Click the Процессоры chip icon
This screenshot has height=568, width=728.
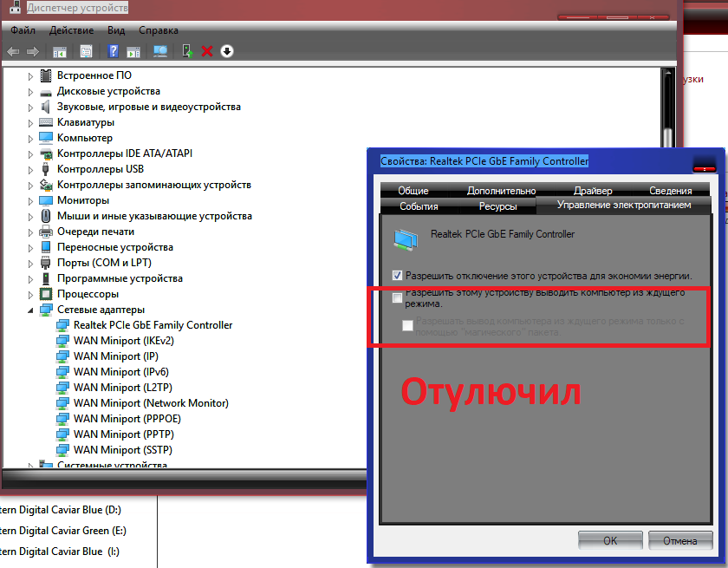45,294
